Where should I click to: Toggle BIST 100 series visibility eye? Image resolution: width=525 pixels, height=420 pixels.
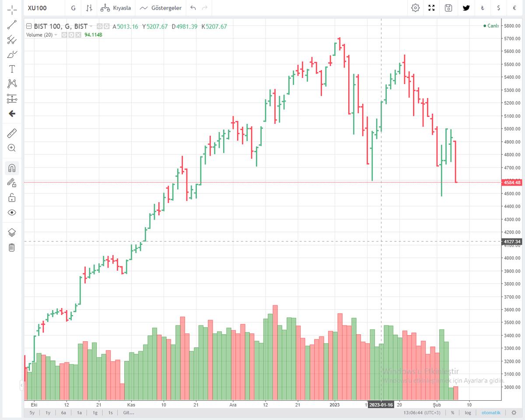coord(100,26)
